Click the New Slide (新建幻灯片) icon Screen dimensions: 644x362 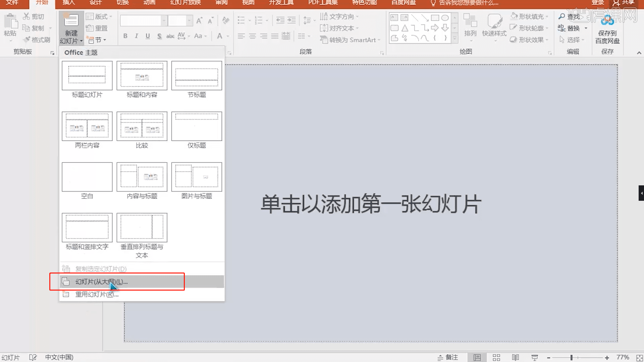click(71, 20)
